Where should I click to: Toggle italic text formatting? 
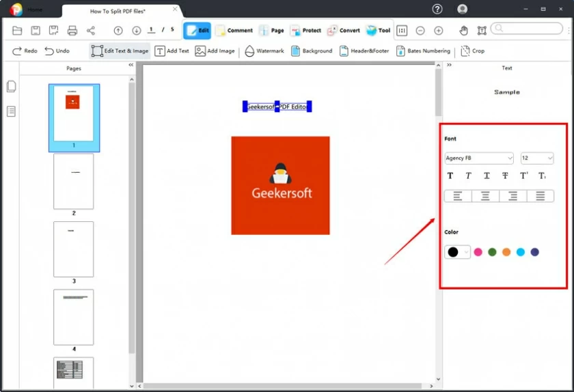coord(469,176)
